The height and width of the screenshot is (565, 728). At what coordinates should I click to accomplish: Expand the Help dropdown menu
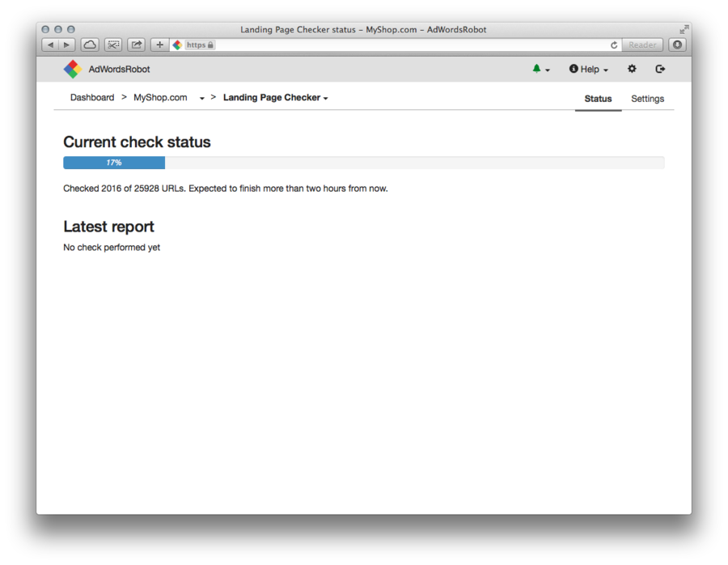coord(589,70)
